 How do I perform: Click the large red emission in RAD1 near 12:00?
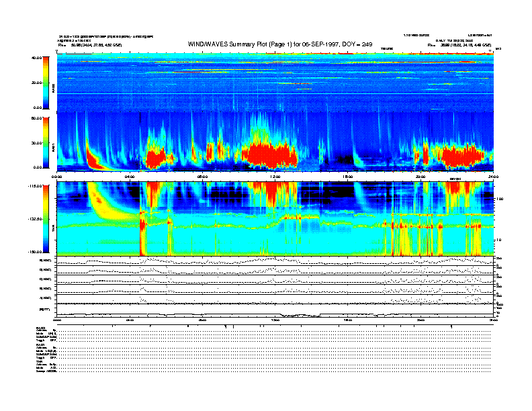(x=270, y=155)
